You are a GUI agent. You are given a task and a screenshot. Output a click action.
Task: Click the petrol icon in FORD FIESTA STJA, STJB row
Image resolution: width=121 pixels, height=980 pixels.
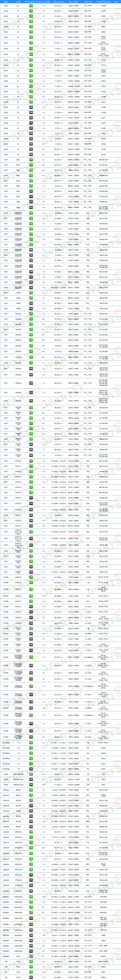(x=31, y=582)
